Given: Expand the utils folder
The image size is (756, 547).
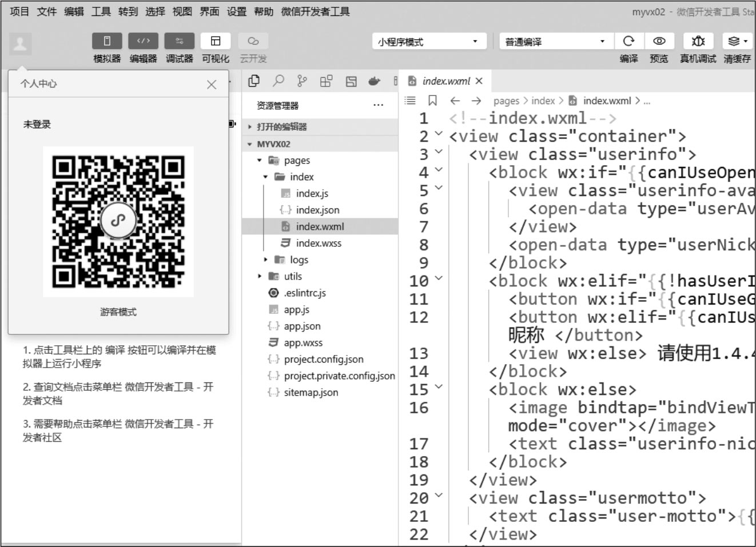Looking at the screenshot, I should [x=260, y=277].
